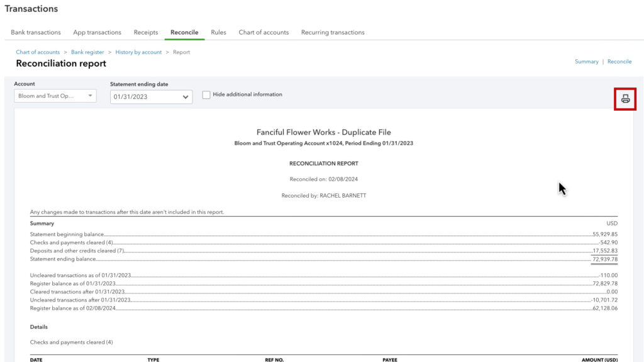Image resolution: width=644 pixels, height=362 pixels.
Task: Go to the Receipts tab
Action: (146, 33)
